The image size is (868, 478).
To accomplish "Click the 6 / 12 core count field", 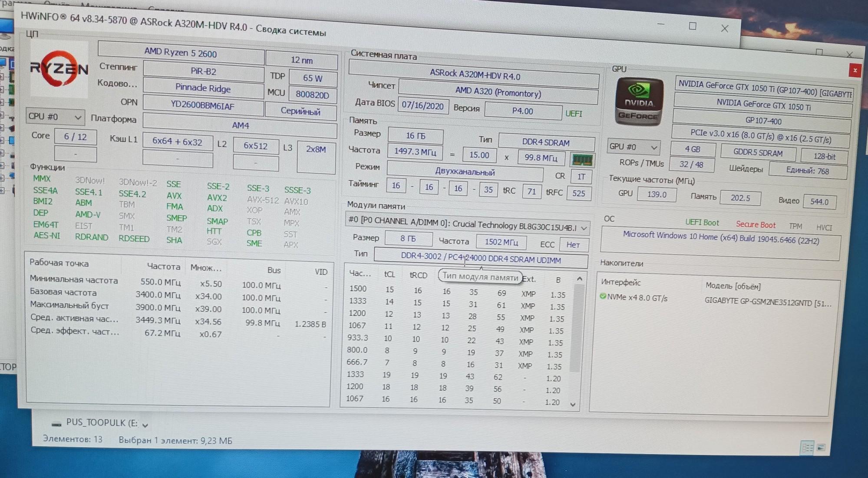I will click(75, 137).
